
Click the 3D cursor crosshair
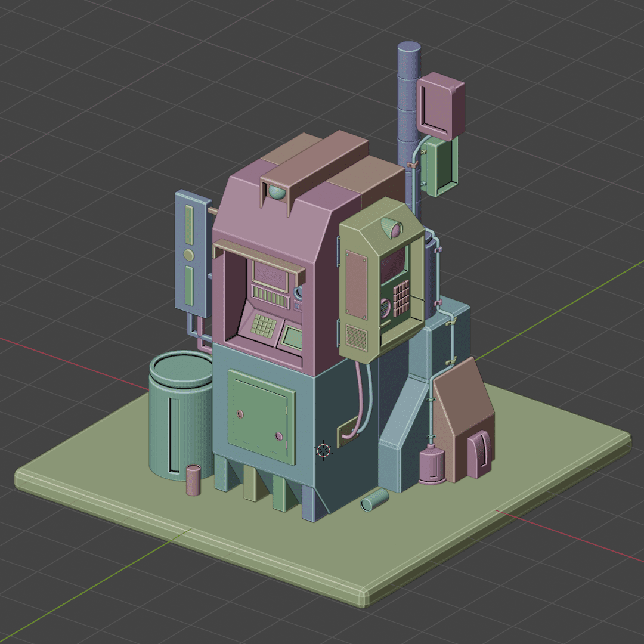click(x=324, y=450)
